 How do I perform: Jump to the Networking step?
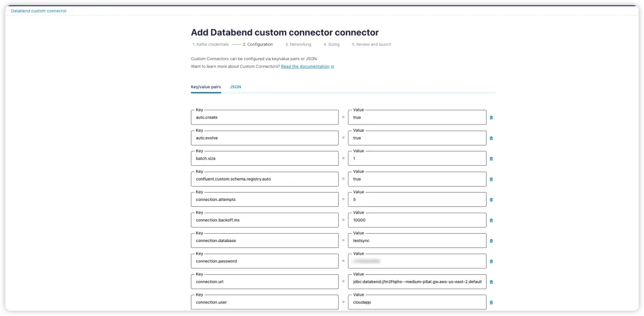click(298, 44)
